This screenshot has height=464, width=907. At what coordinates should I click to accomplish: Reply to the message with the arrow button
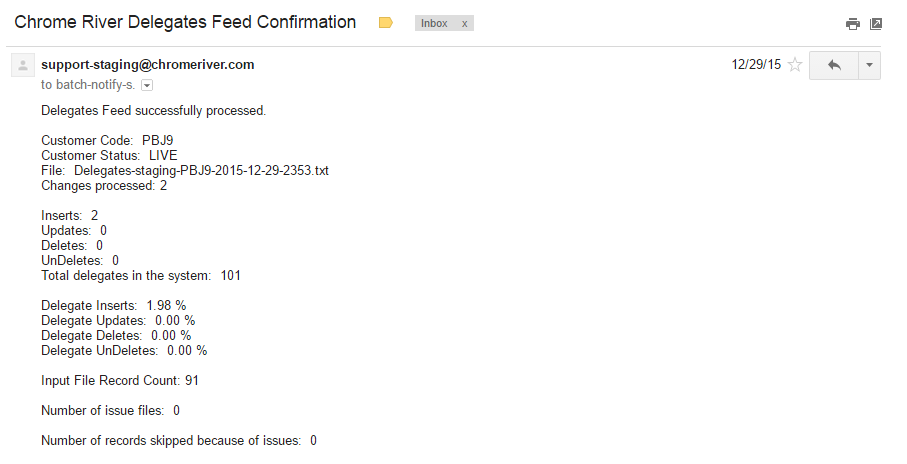pos(834,65)
